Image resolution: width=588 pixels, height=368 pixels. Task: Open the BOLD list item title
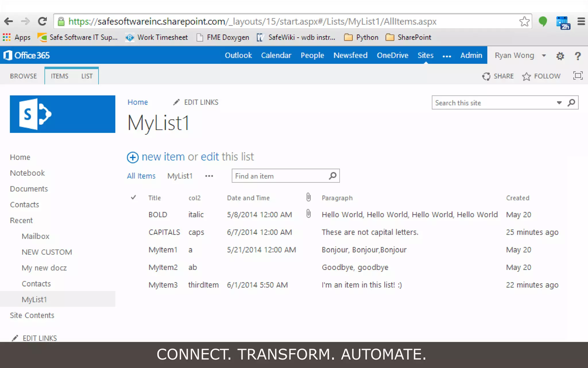158,214
